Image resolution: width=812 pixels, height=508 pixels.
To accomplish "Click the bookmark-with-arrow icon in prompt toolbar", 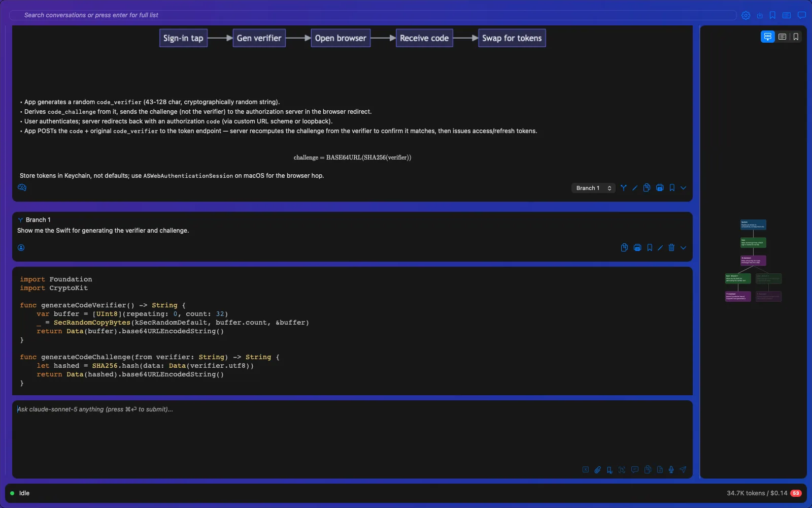I will [x=610, y=470].
